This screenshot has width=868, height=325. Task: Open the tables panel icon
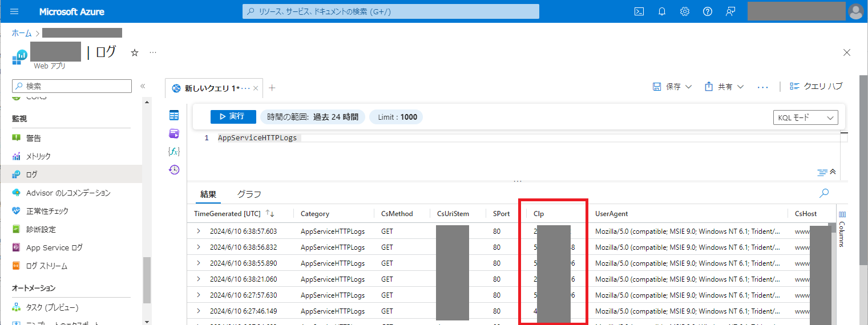(x=174, y=116)
